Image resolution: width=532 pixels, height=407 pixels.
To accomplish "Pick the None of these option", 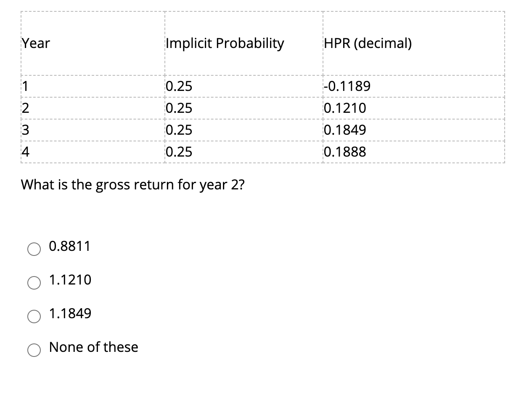I will tap(34, 350).
